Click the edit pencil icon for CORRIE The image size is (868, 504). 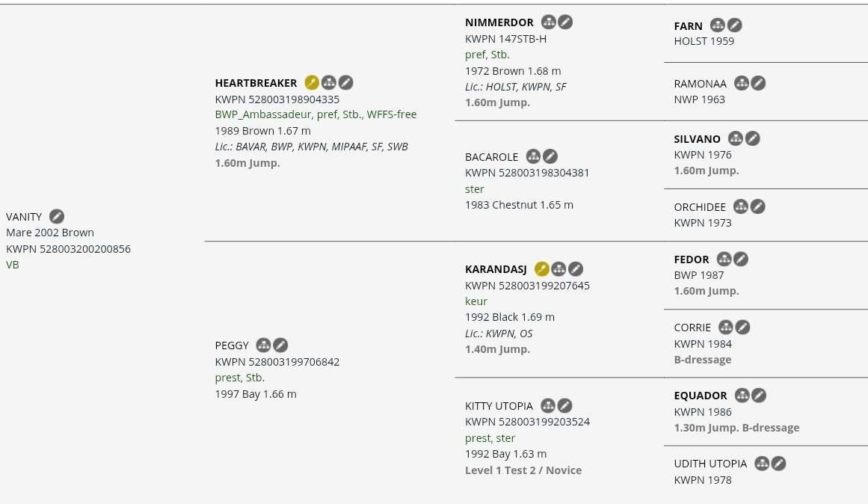[742, 328]
